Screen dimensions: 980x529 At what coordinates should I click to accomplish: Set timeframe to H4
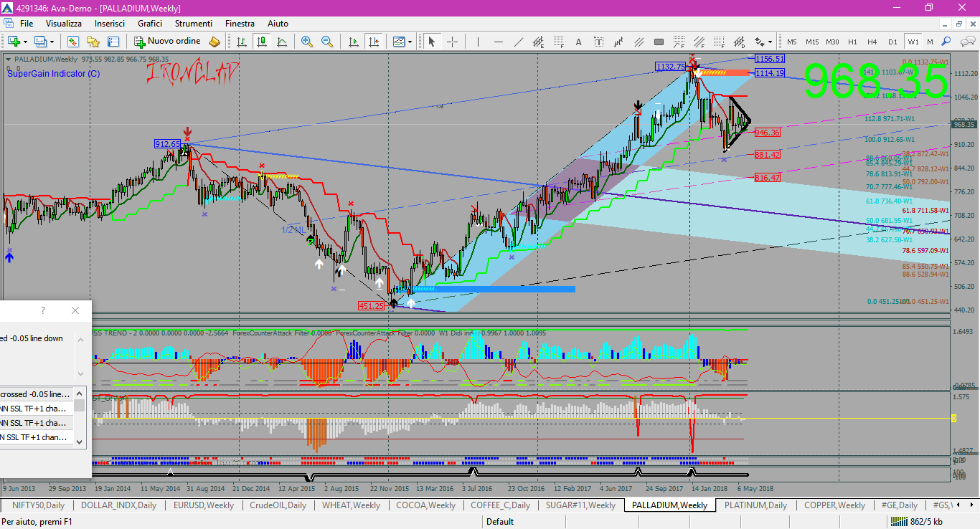click(x=872, y=42)
